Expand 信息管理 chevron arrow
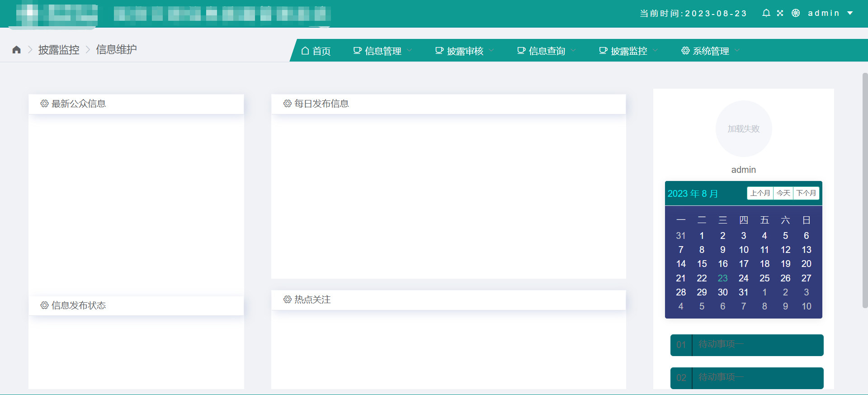The image size is (868, 395). click(410, 50)
